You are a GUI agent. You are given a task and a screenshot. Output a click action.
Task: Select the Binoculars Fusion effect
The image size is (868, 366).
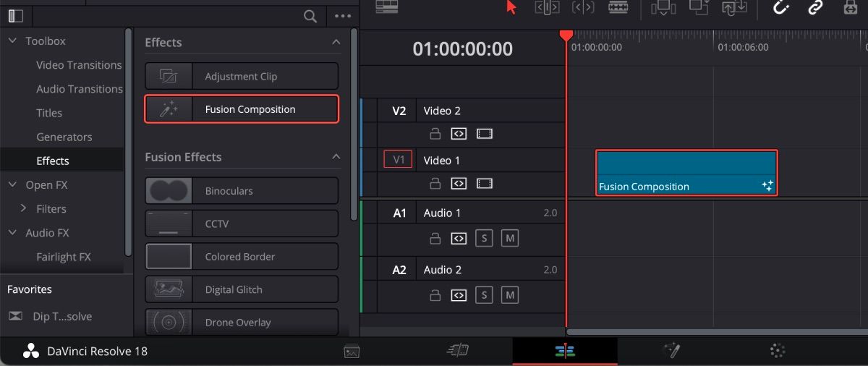(242, 191)
